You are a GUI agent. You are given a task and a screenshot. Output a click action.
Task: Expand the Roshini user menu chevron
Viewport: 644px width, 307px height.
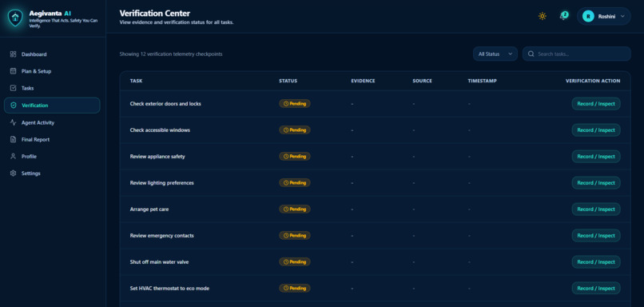point(622,17)
